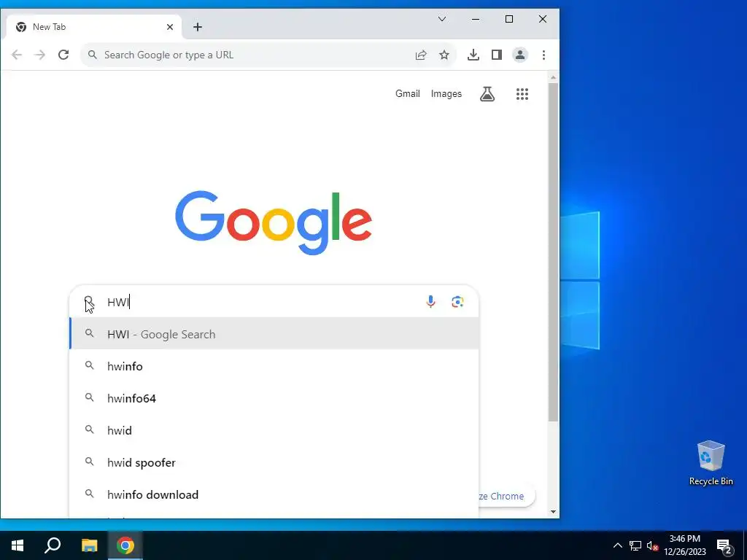The image size is (747, 560).
Task: Choose the 'hwid' suggestion
Action: coord(274,430)
